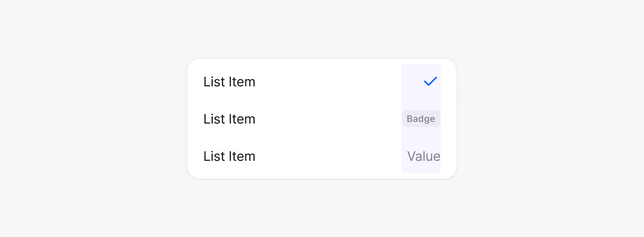
Task: Click the blue checkmark icon
Action: coord(430,81)
